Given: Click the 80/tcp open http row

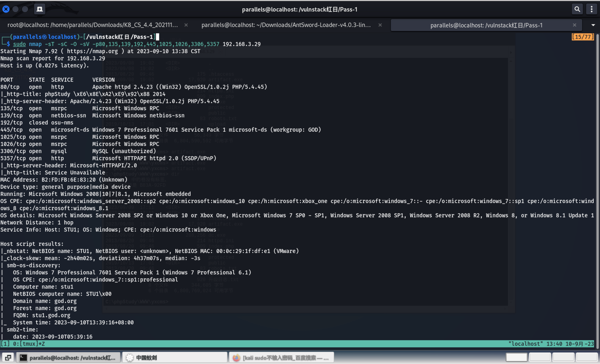Looking at the screenshot, I should coord(134,87).
